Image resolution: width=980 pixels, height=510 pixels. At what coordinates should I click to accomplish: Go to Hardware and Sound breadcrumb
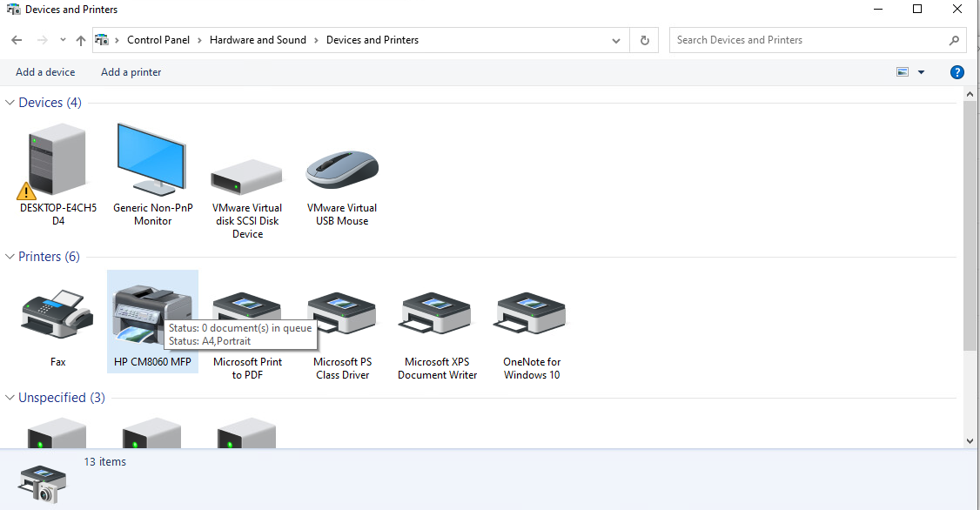coord(258,40)
